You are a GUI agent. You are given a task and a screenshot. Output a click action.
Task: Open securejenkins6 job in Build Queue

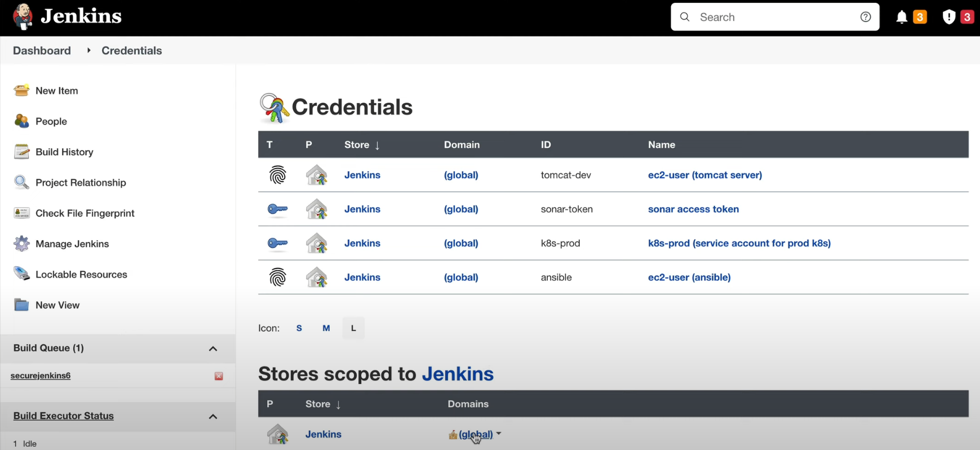coord(41,376)
